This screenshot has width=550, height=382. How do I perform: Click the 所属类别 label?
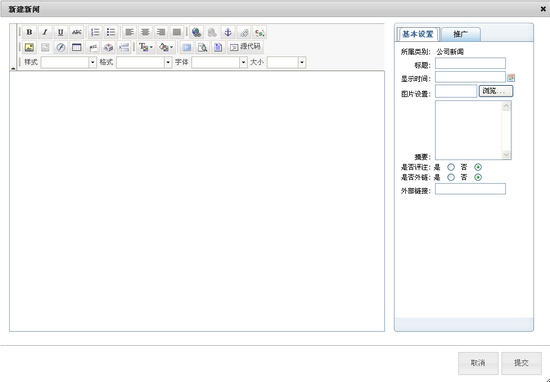click(x=416, y=52)
